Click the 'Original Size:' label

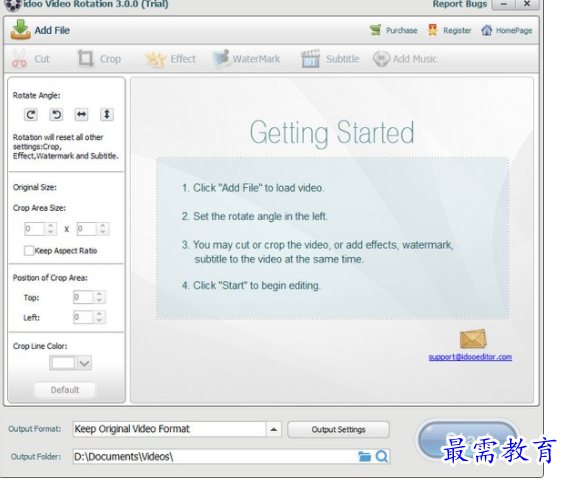[35, 187]
